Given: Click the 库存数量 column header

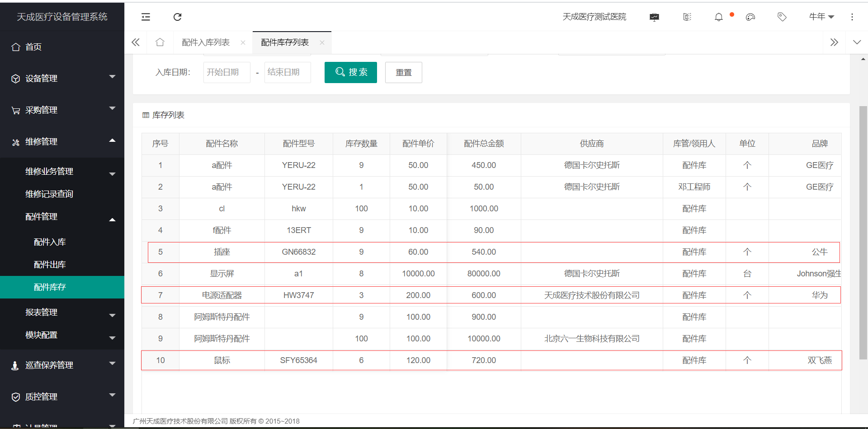Looking at the screenshot, I should [361, 144].
